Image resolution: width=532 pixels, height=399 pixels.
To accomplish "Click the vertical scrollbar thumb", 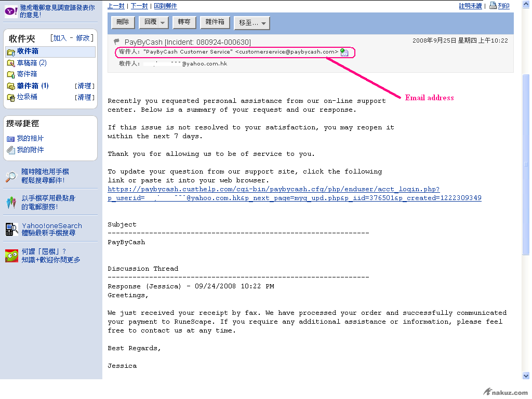I will [526, 164].
